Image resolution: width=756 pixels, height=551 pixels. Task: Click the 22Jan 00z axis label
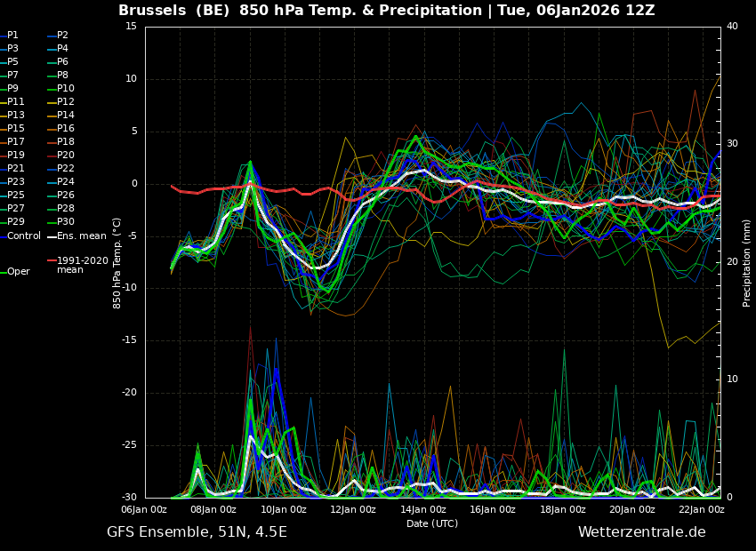coord(701,509)
